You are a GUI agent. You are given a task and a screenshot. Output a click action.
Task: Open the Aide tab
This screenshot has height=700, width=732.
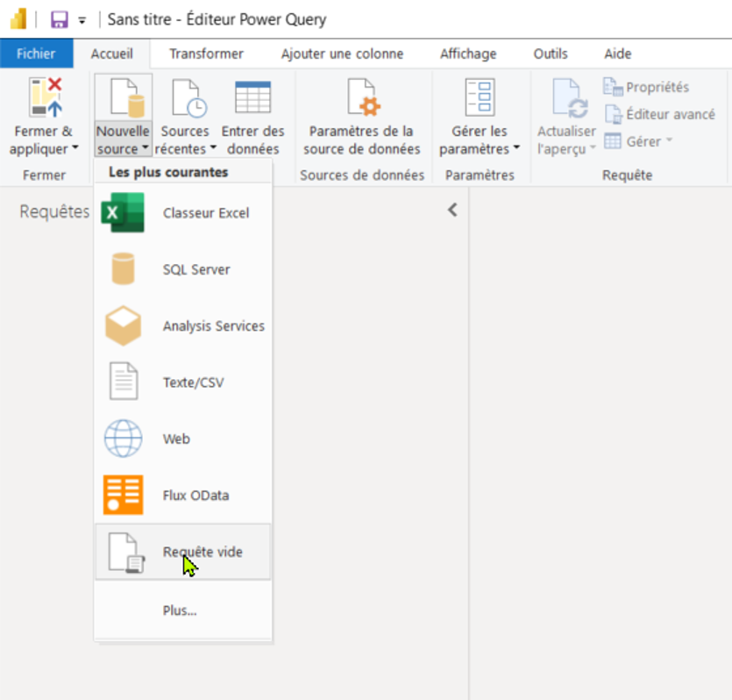tap(618, 54)
